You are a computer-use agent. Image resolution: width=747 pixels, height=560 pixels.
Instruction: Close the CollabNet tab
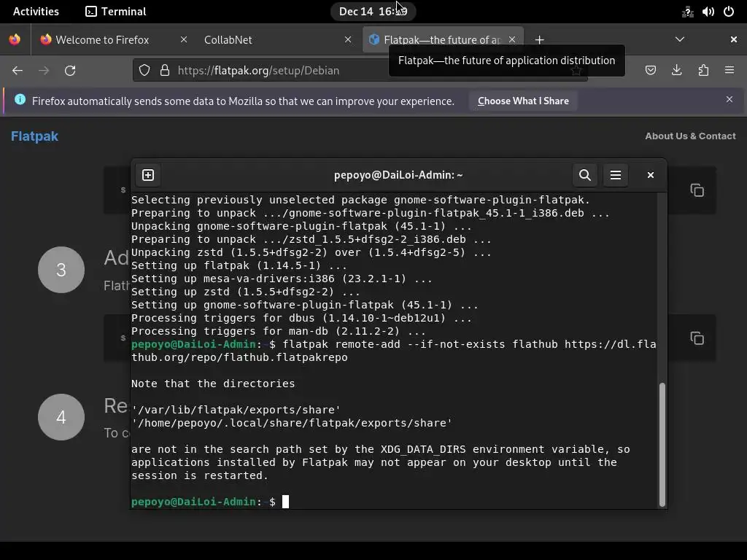pyautogui.click(x=348, y=39)
